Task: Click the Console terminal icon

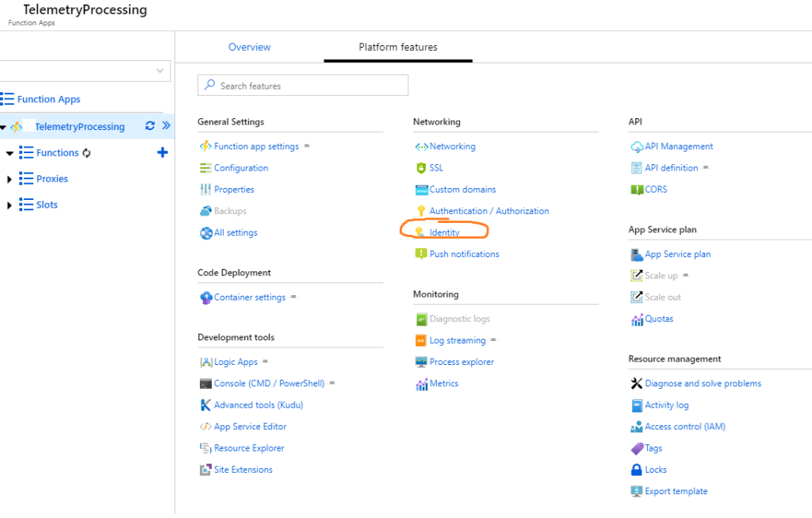Action: click(205, 384)
